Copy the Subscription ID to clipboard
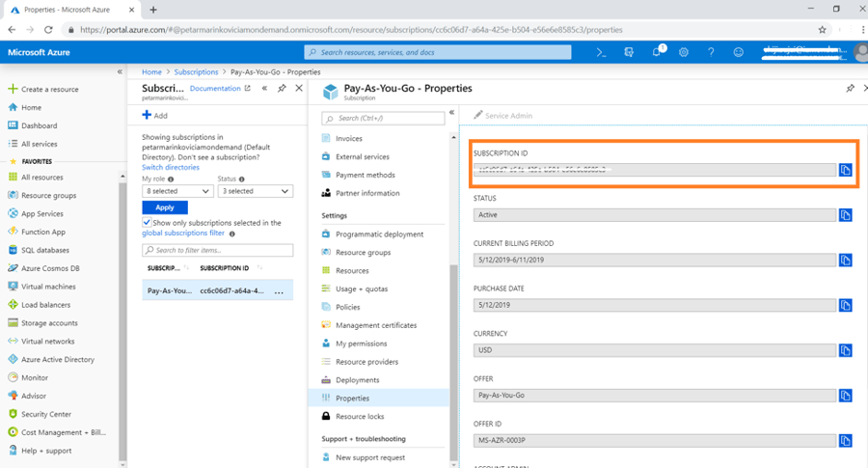Viewport: 868px width, 468px height. [x=845, y=170]
